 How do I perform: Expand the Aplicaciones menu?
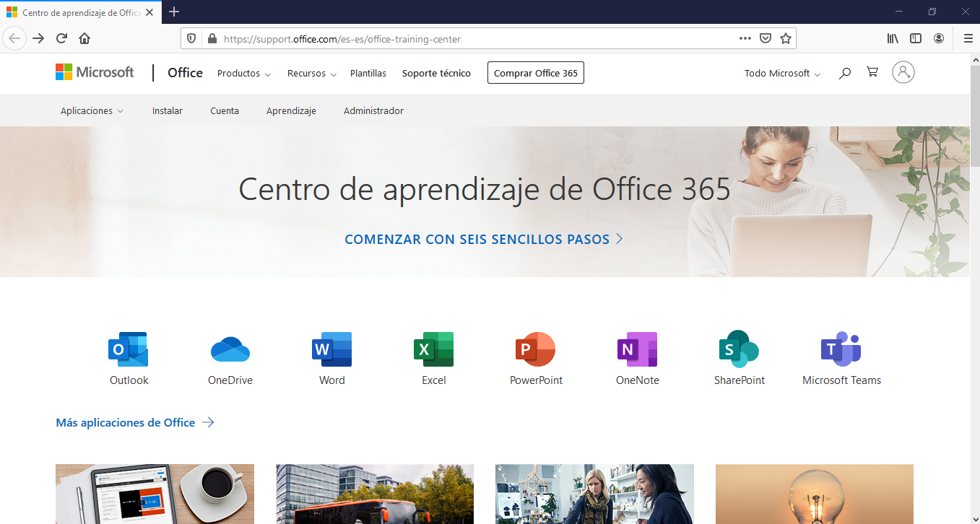coord(92,110)
